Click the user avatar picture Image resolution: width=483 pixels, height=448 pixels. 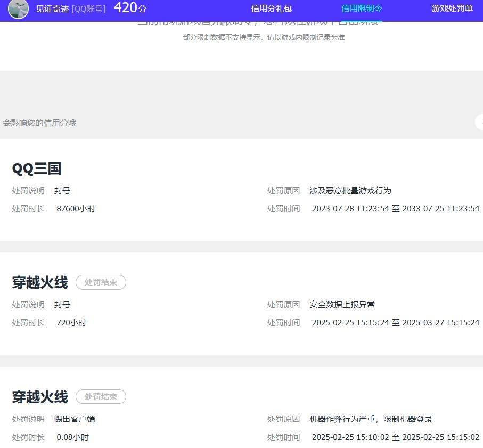pos(18,9)
